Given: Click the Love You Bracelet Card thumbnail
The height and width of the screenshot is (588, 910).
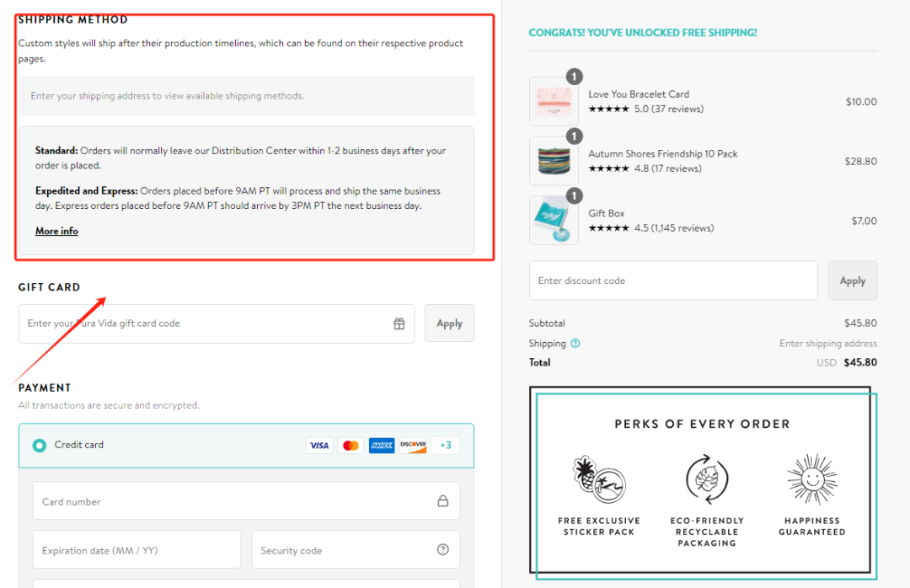Looking at the screenshot, I should coord(554,102).
